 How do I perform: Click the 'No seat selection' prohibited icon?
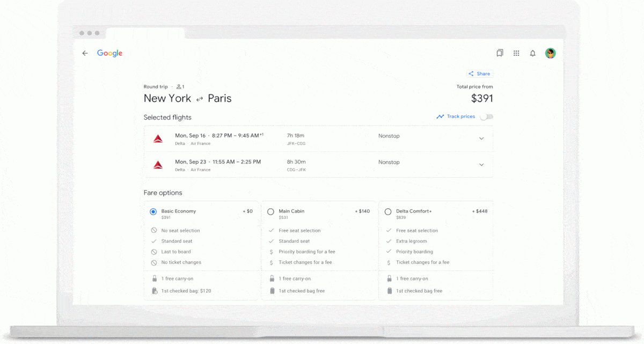click(154, 231)
